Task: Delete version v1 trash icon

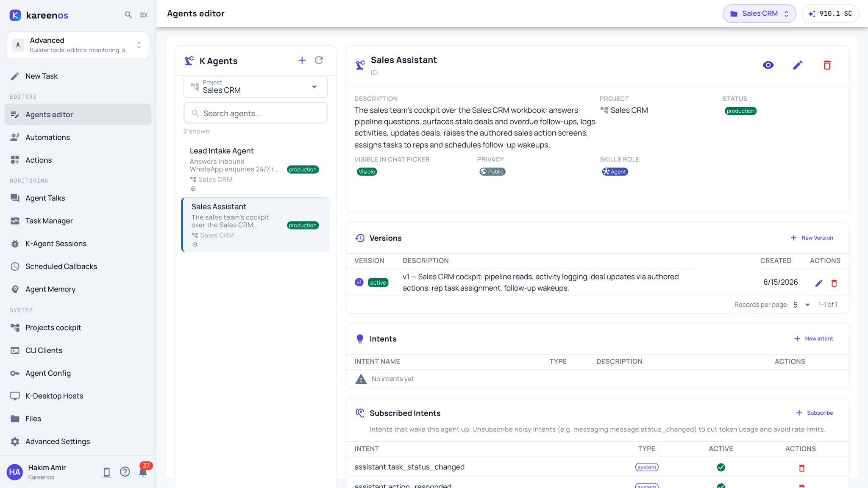Action: [x=834, y=283]
